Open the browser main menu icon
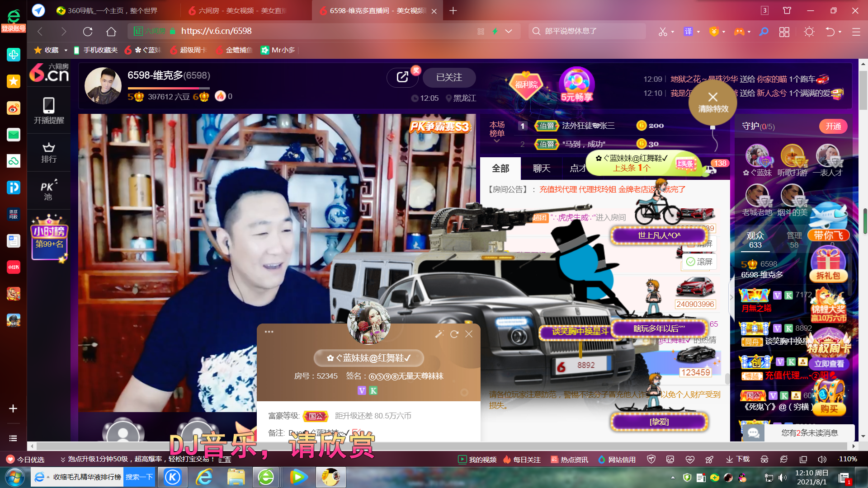The image size is (868, 488). coord(856,32)
